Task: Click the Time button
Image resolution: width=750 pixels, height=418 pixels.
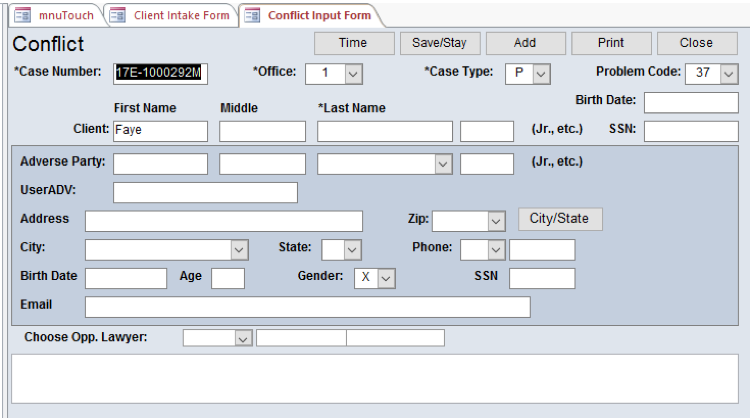Action: tap(353, 43)
